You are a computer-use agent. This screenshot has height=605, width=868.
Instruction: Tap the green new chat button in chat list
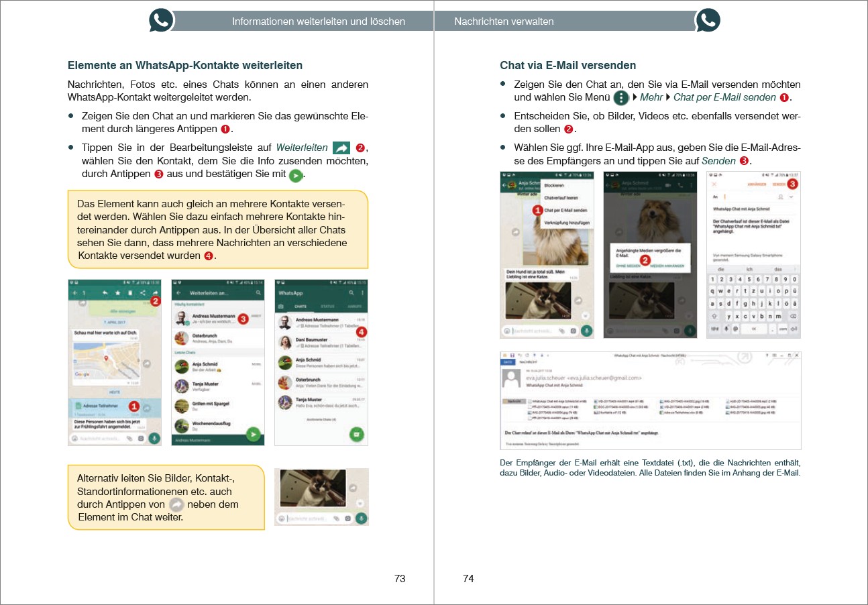[357, 434]
